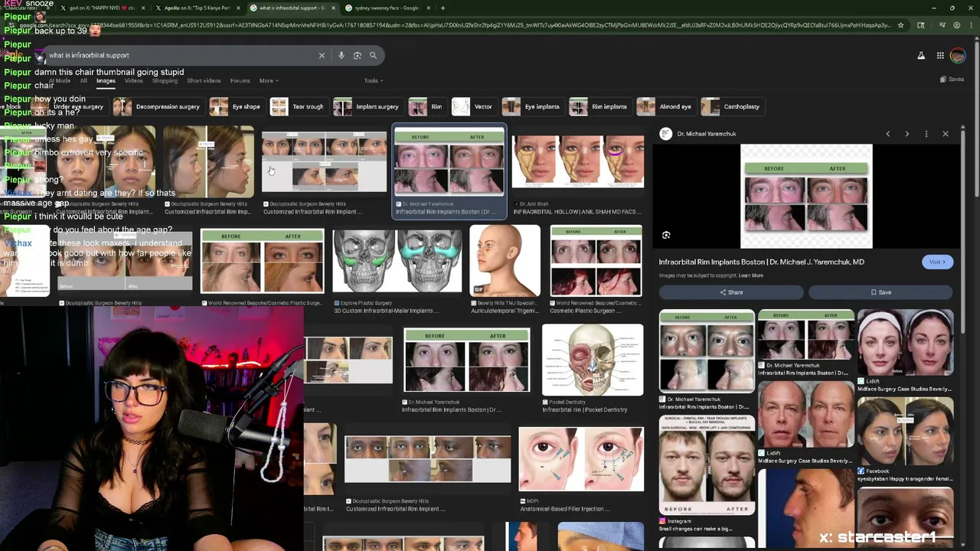Start voice search with the microphone icon

click(341, 55)
